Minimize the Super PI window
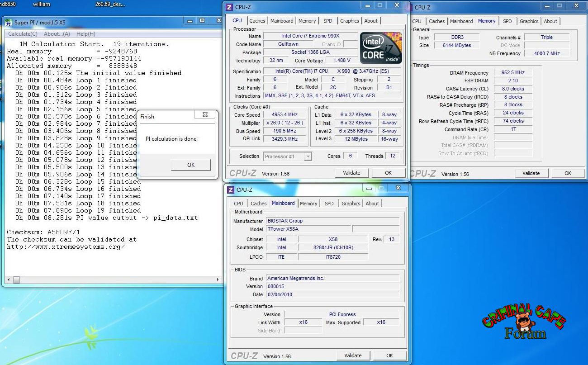588x365 pixels. click(x=189, y=21)
